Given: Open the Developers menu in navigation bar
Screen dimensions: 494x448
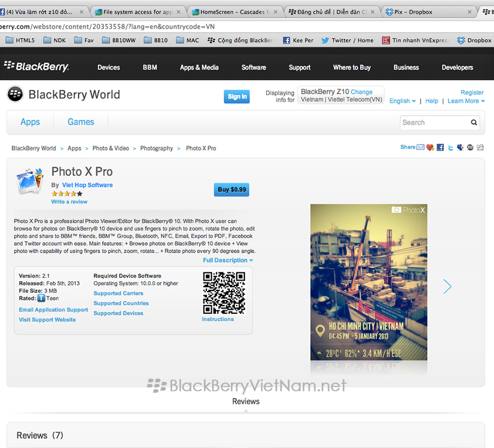Looking at the screenshot, I should point(457,68).
